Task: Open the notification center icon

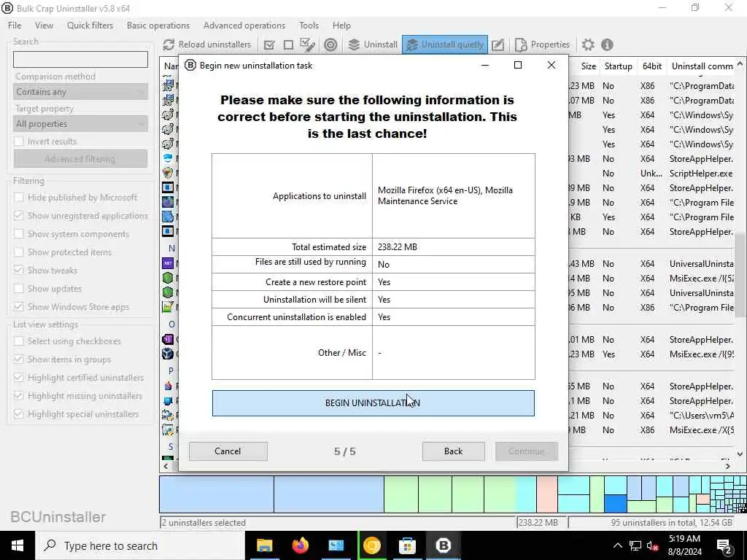Action: [x=724, y=546]
